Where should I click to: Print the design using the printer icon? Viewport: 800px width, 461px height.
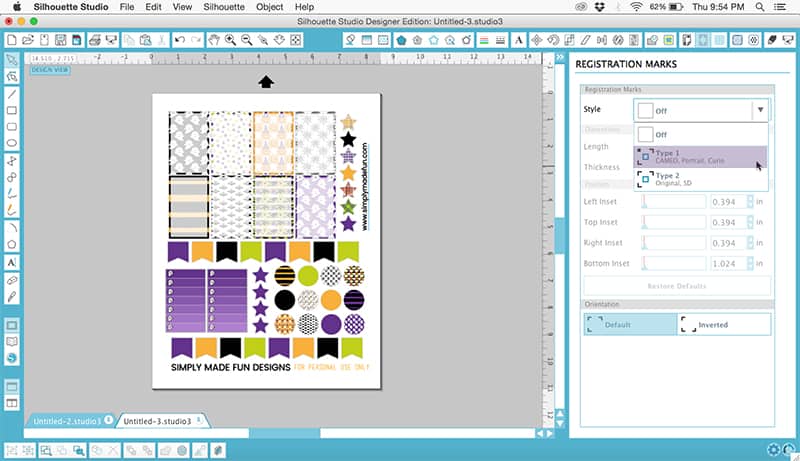click(94, 40)
